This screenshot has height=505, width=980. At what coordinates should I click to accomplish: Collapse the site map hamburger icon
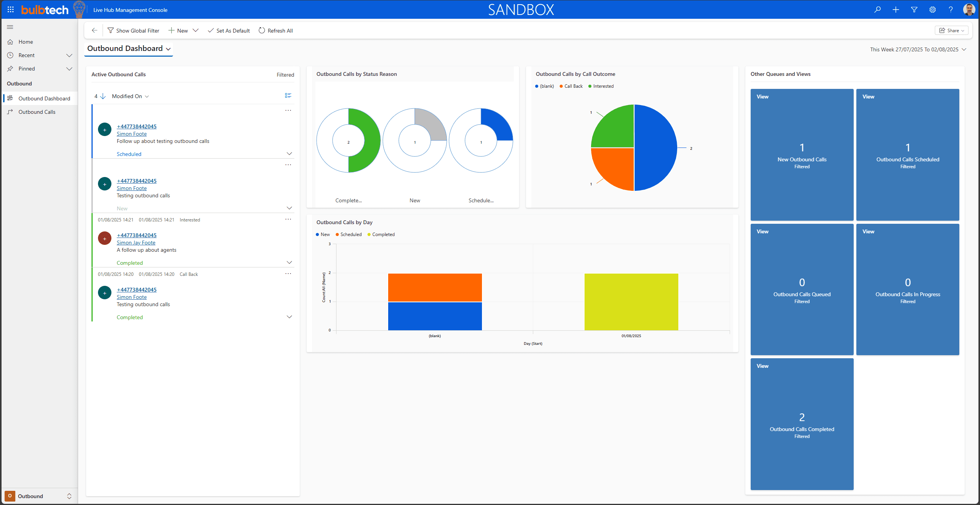pos(10,27)
